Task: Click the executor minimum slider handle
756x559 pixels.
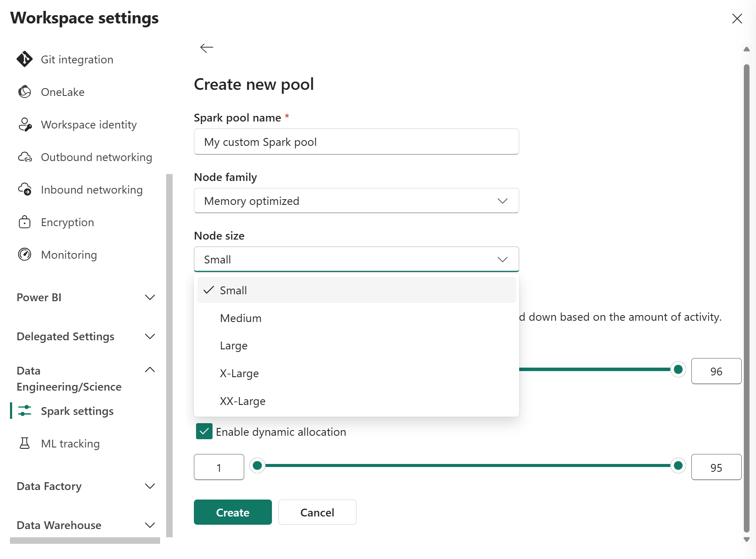Action: (257, 466)
